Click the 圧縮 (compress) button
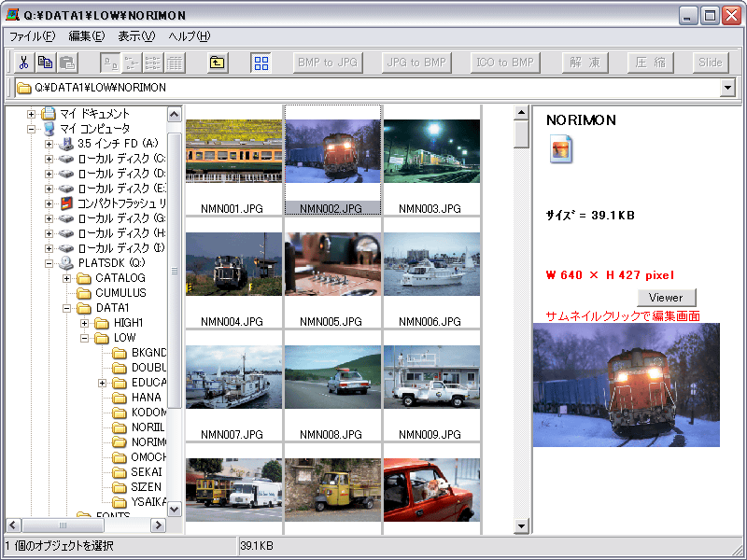 click(650, 63)
